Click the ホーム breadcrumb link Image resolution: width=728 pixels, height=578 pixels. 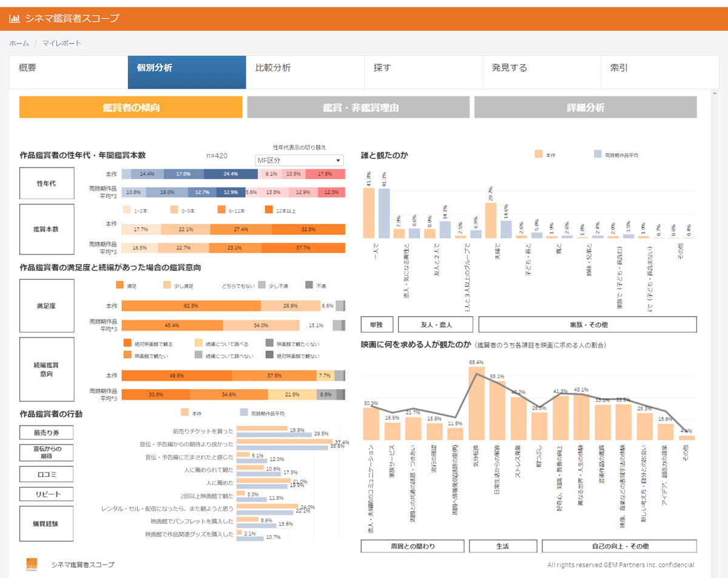(19, 44)
